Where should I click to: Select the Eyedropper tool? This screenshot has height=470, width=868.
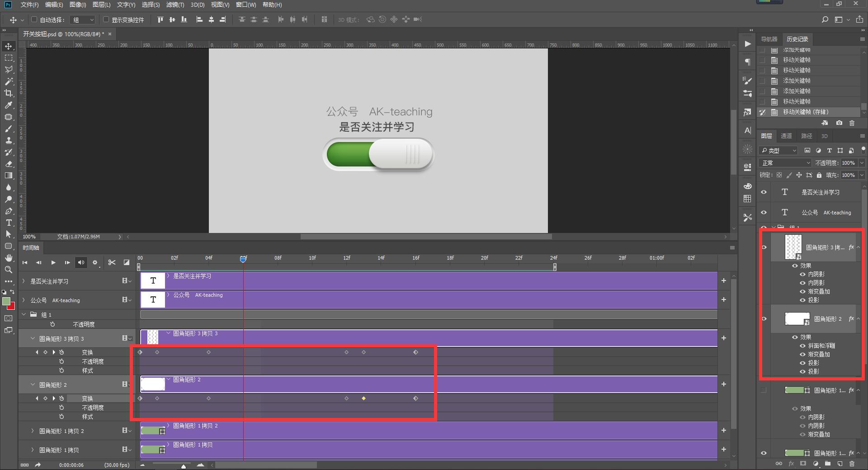9,105
